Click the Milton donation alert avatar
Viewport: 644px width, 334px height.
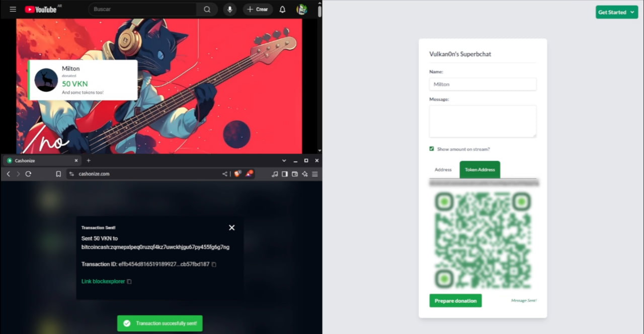point(46,80)
